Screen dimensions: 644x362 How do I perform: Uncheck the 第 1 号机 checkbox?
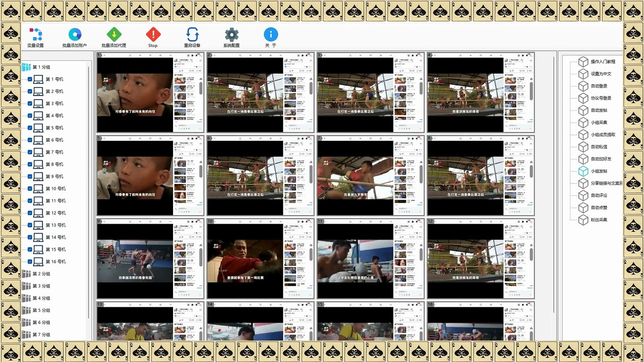(30, 79)
